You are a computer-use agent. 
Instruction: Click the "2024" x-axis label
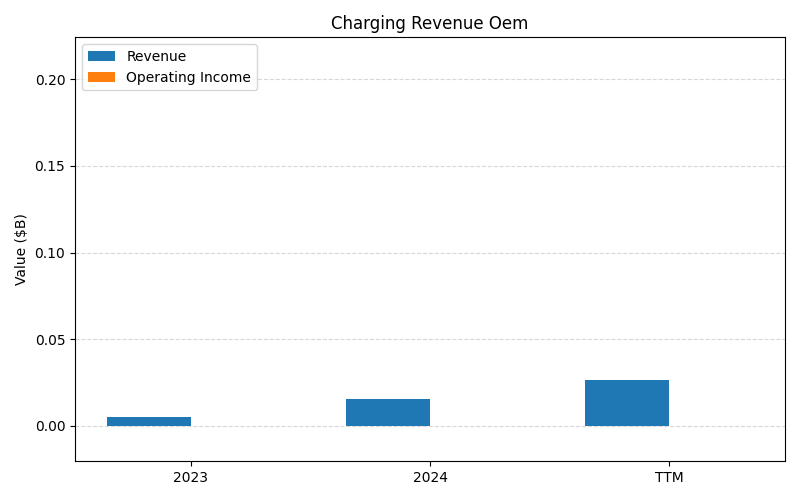(x=430, y=478)
